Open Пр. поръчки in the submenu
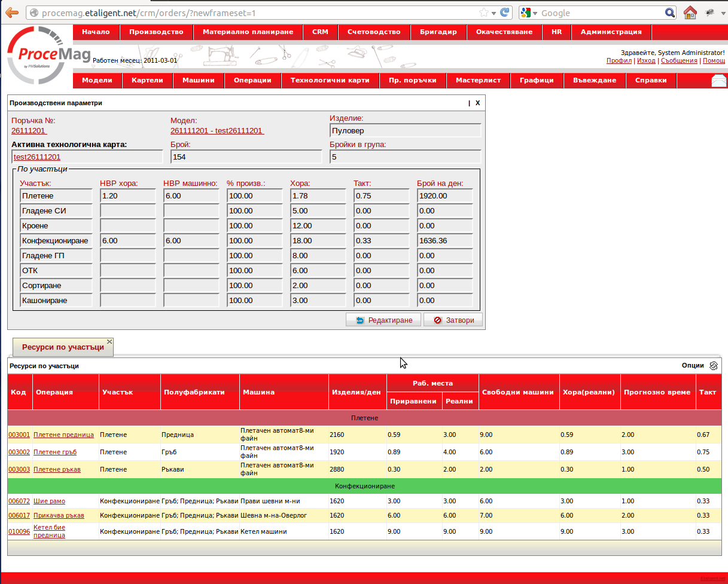728x584 pixels. tap(413, 80)
